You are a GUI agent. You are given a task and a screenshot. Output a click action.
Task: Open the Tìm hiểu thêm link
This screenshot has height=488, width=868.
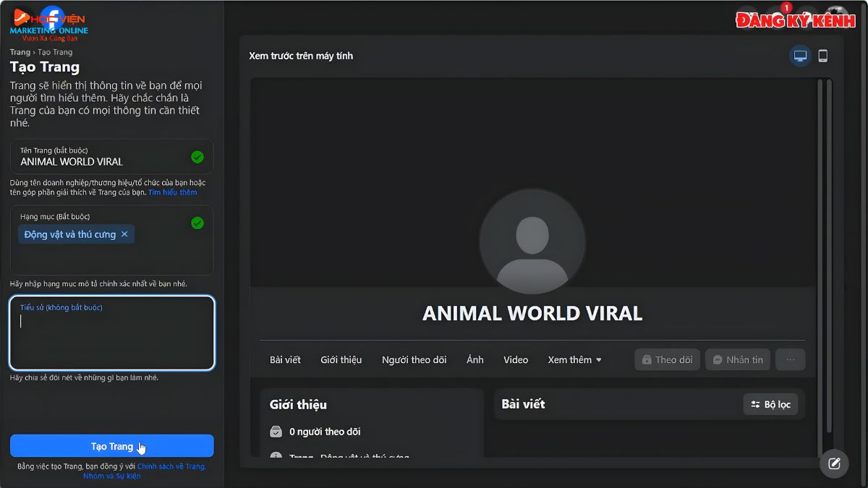click(x=174, y=192)
